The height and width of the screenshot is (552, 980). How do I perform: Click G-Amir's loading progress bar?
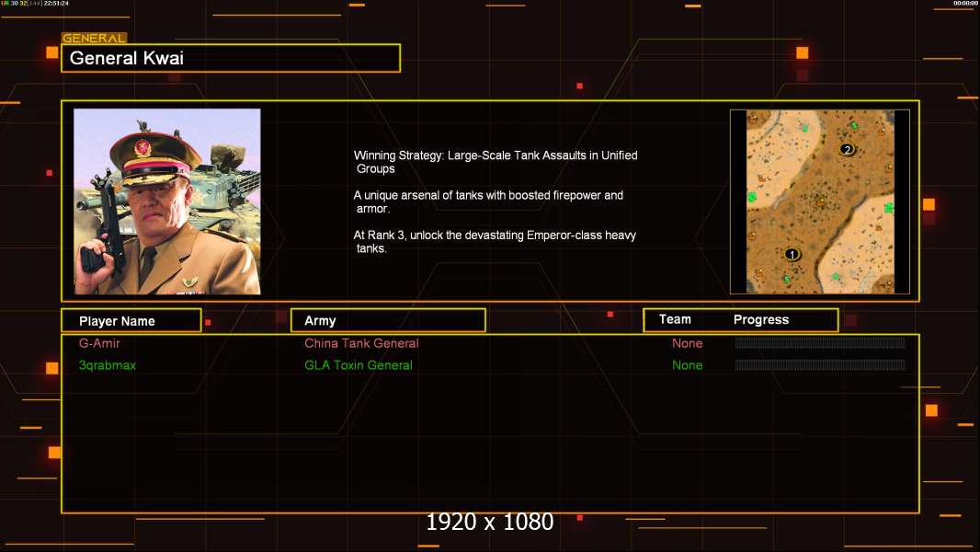820,342
